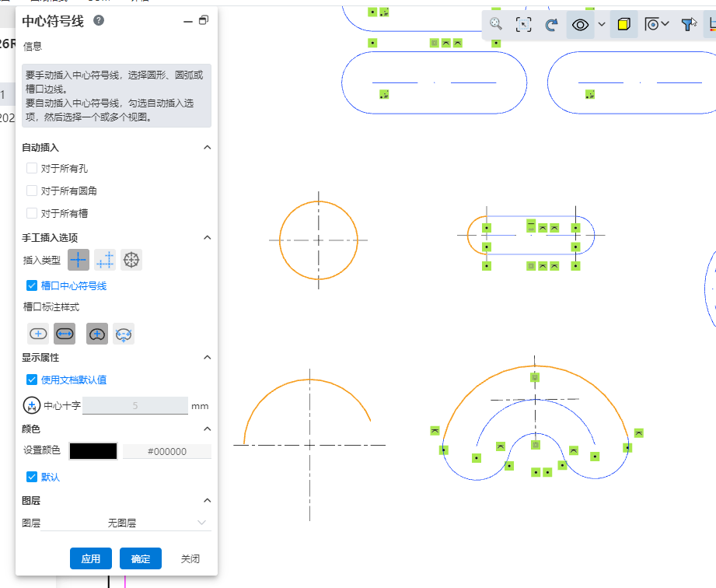Click the 中心十字 size input field

134,405
